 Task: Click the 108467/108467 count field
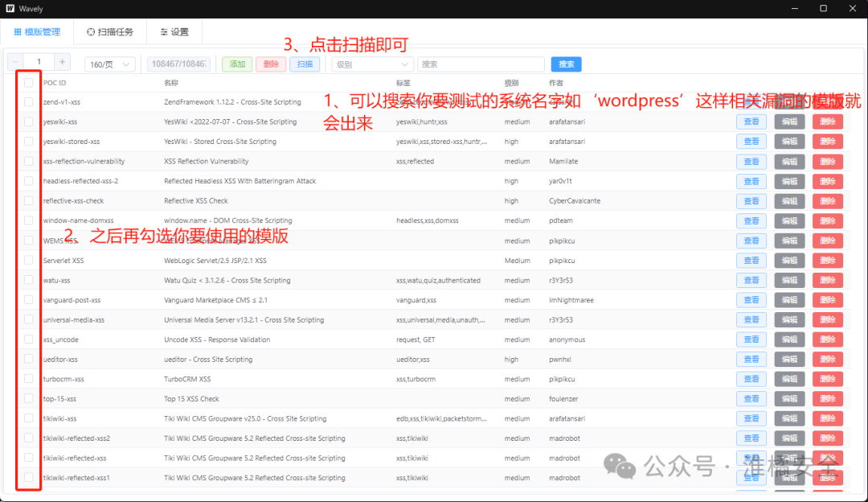click(179, 64)
